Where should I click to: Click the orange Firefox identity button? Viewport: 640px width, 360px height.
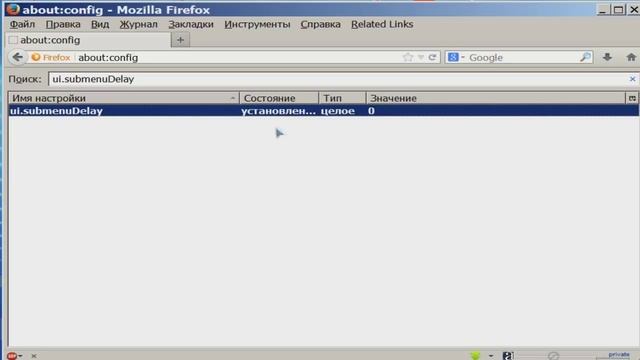[x=51, y=58]
